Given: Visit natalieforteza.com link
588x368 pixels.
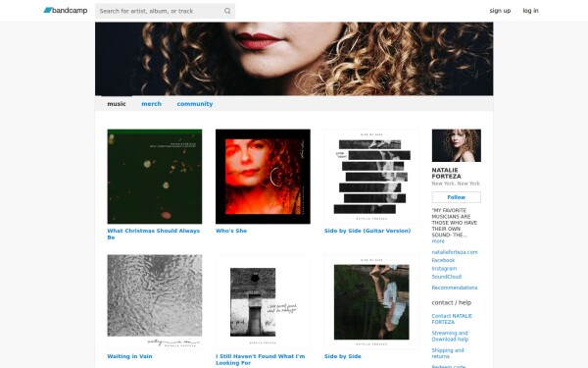Looking at the screenshot, I should (x=455, y=252).
